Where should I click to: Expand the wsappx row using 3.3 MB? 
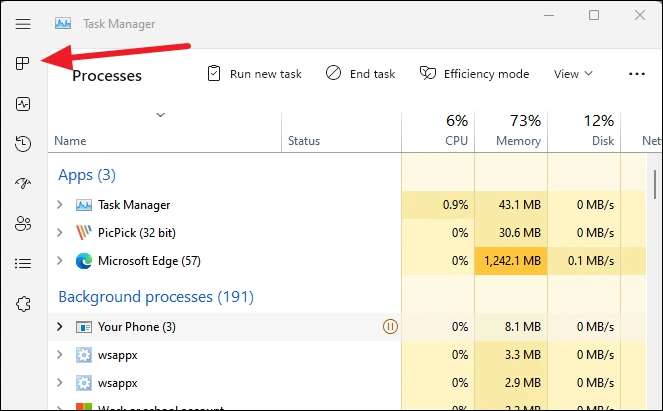pyautogui.click(x=60, y=355)
